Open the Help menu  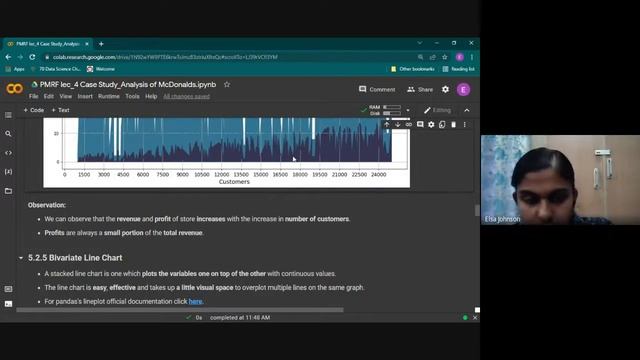(x=151, y=96)
